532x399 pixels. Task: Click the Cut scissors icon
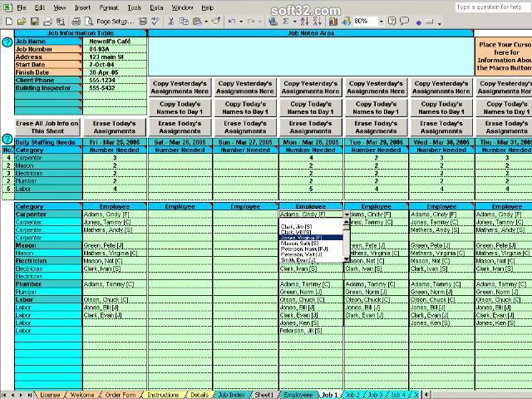(171, 22)
